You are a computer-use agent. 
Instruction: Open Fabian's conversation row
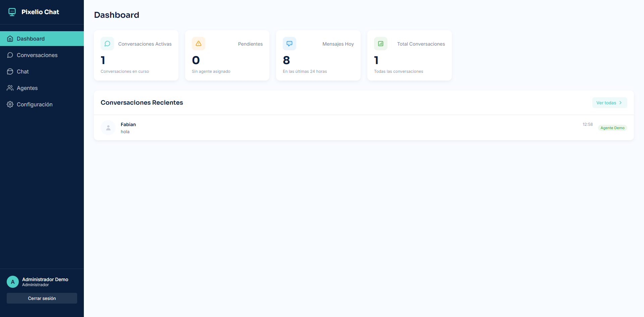point(364,128)
